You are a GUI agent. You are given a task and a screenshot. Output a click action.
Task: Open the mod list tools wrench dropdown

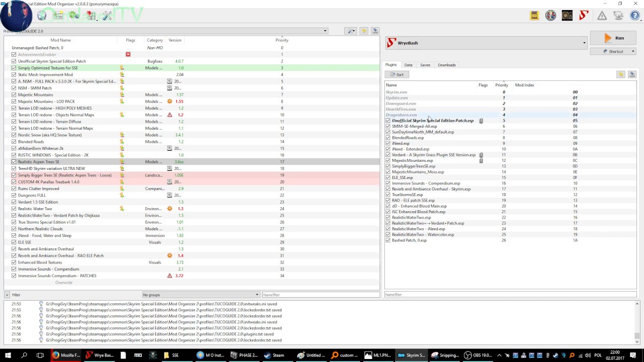pos(351,31)
